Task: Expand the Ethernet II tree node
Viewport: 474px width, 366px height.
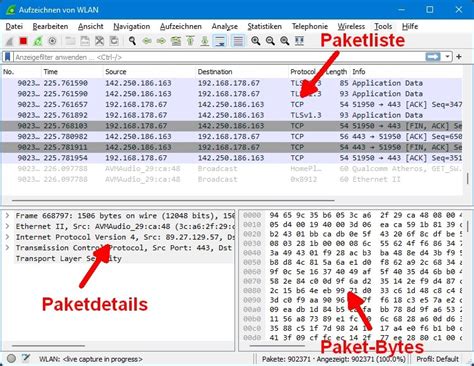Action: click(7, 226)
